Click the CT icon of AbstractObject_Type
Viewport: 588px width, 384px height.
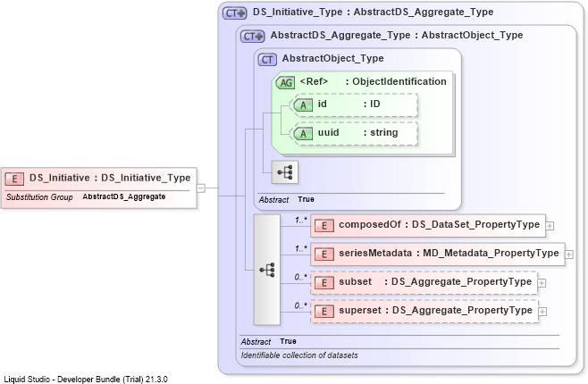coord(267,60)
